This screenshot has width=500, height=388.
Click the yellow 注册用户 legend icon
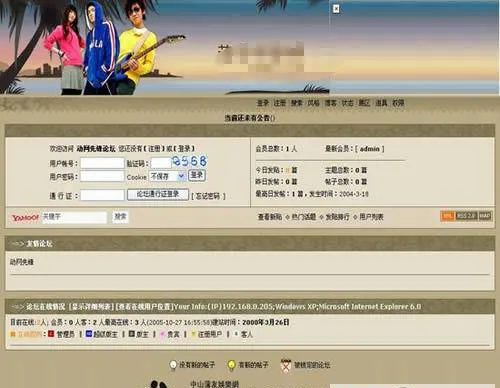[x=193, y=334]
